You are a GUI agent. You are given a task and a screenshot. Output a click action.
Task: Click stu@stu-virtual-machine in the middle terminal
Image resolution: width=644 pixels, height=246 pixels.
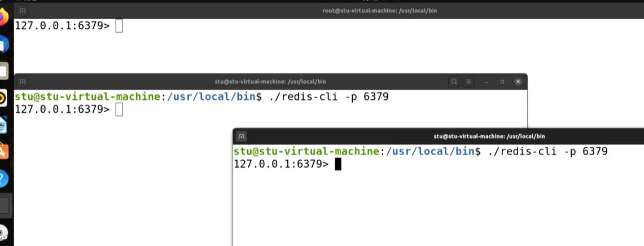pyautogui.click(x=87, y=98)
